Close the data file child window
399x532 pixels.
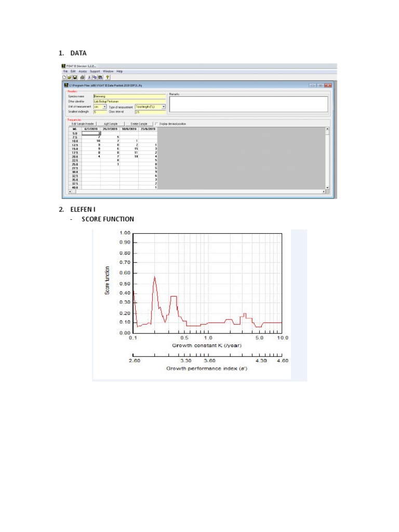pos(328,86)
